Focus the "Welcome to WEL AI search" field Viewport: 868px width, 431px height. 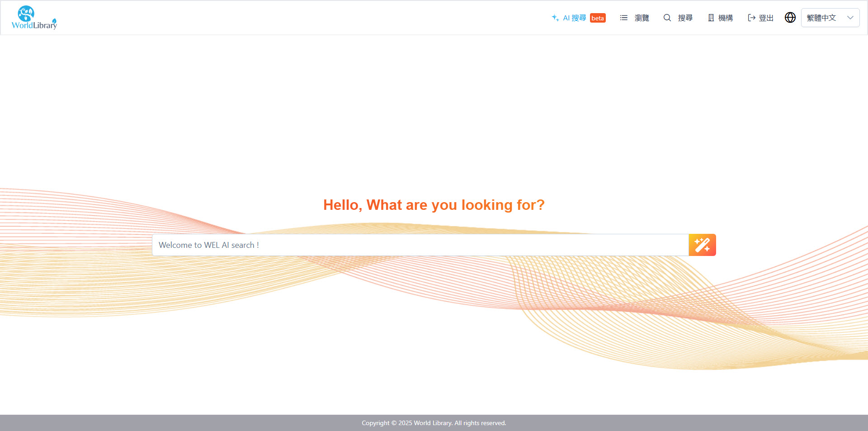(420, 245)
